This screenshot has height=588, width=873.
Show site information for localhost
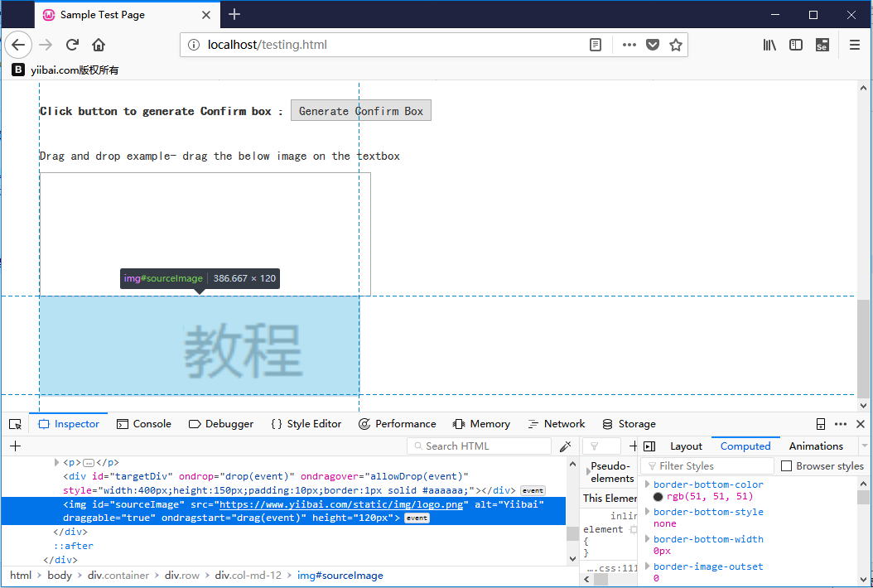point(193,45)
